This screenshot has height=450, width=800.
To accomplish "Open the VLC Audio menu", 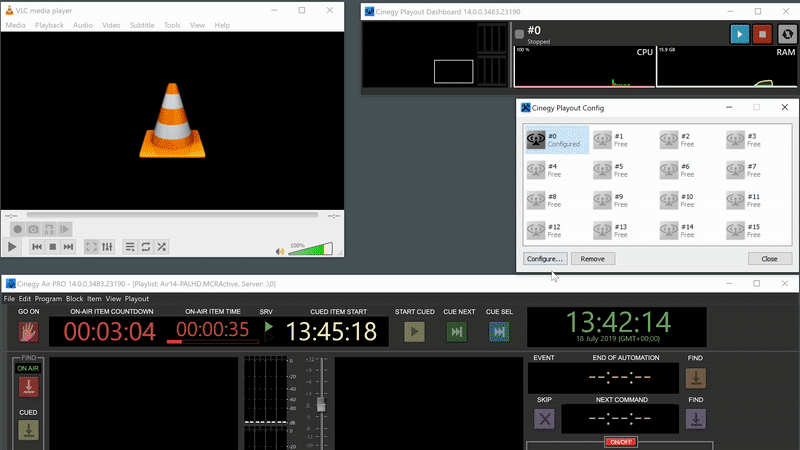I will 83,25.
